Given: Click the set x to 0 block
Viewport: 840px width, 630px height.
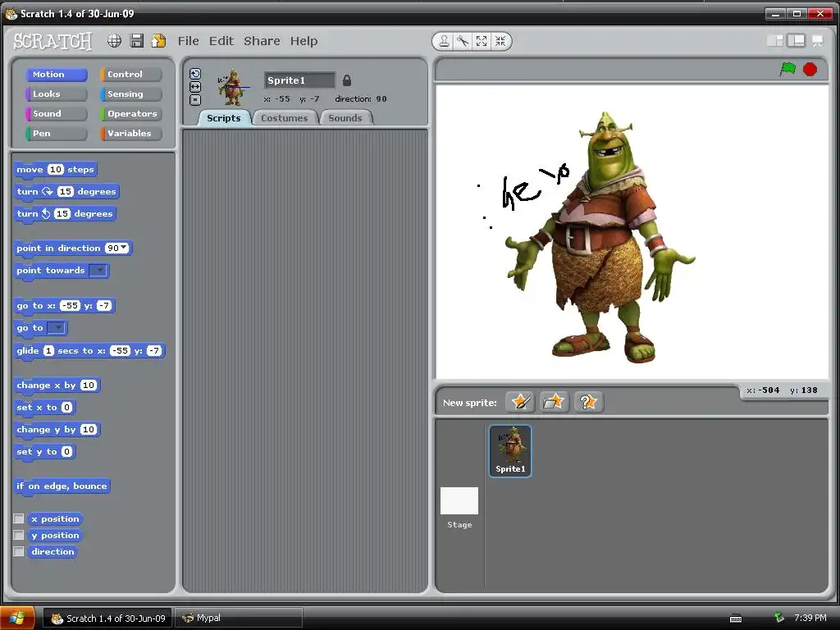Looking at the screenshot, I should coord(44,407).
